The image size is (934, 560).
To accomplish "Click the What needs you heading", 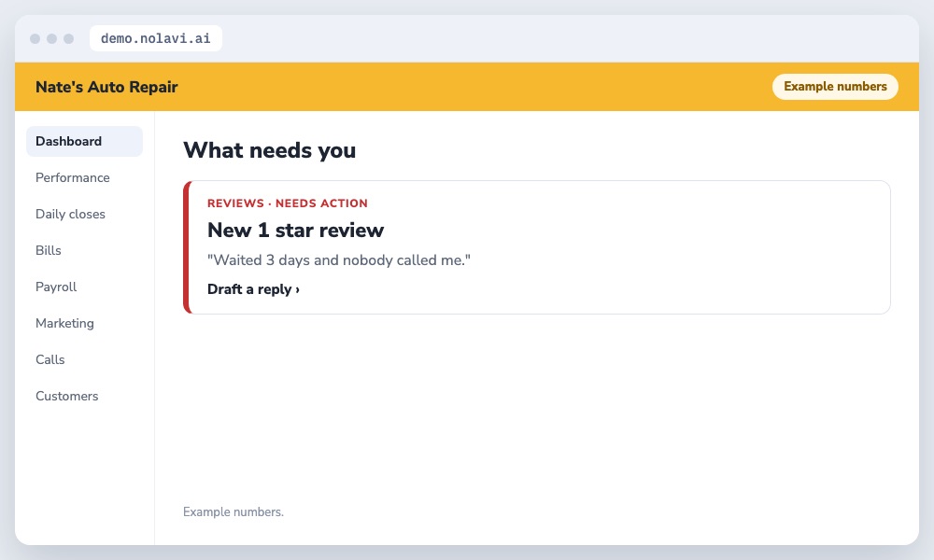I will coord(269,150).
